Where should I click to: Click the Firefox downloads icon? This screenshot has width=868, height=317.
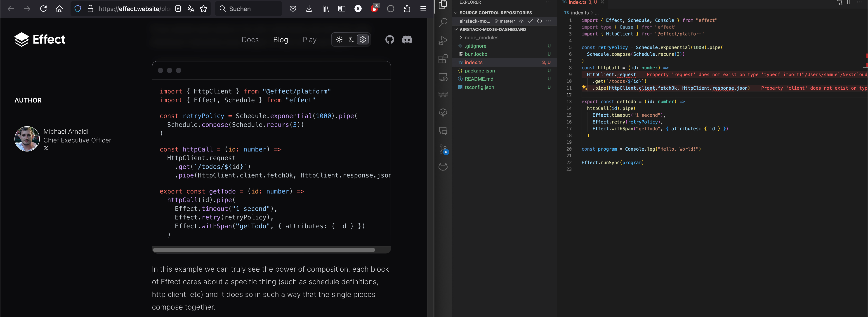pos(309,9)
